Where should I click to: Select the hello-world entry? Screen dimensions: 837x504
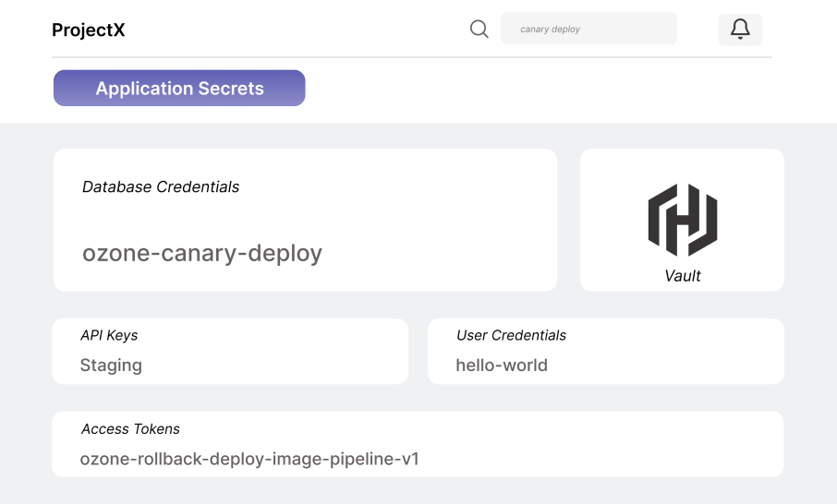coord(502,366)
